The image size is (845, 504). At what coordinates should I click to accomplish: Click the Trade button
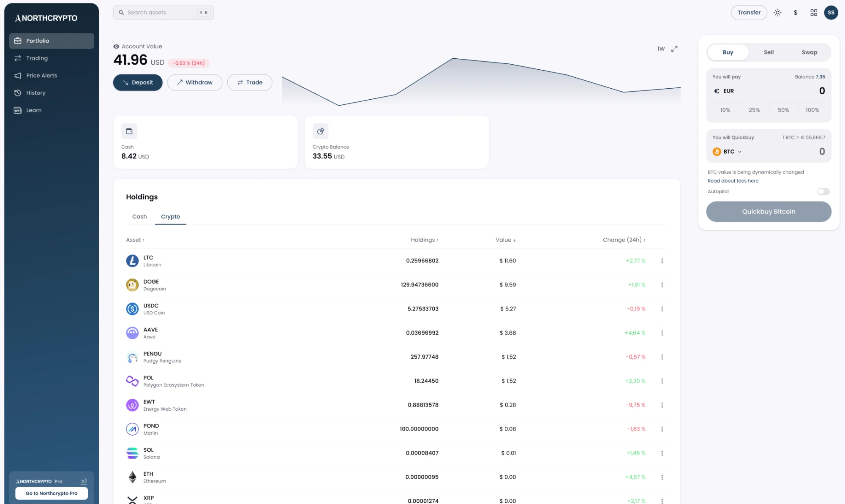[250, 83]
